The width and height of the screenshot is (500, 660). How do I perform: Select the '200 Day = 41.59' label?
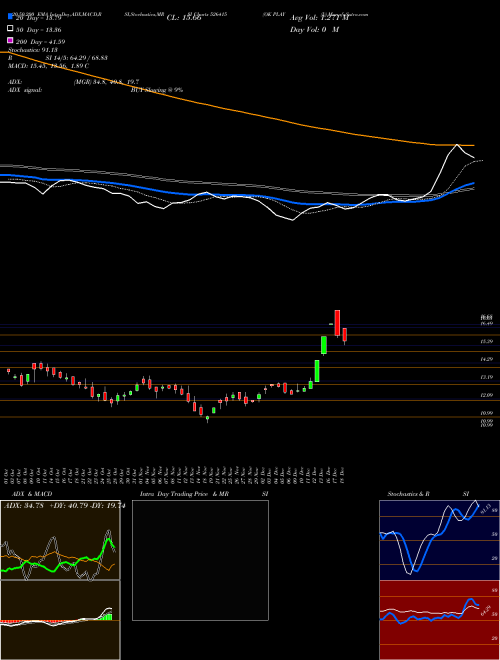[40, 42]
